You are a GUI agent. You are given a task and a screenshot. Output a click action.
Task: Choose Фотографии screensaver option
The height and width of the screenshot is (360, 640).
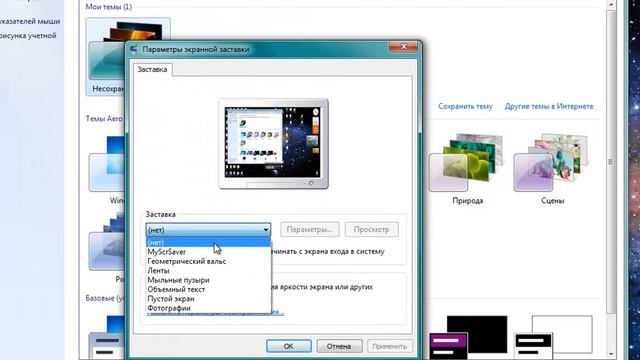click(208, 308)
